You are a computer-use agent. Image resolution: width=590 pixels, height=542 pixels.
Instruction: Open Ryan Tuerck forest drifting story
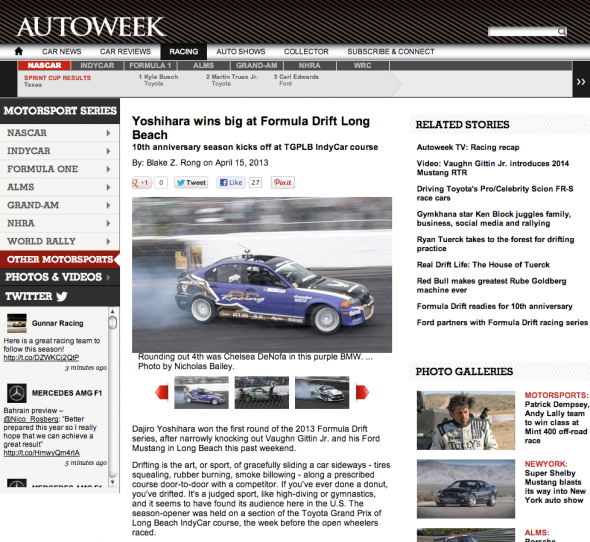495,244
